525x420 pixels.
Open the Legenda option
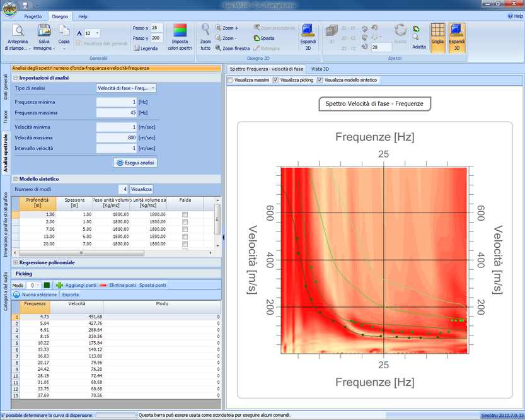(x=146, y=48)
